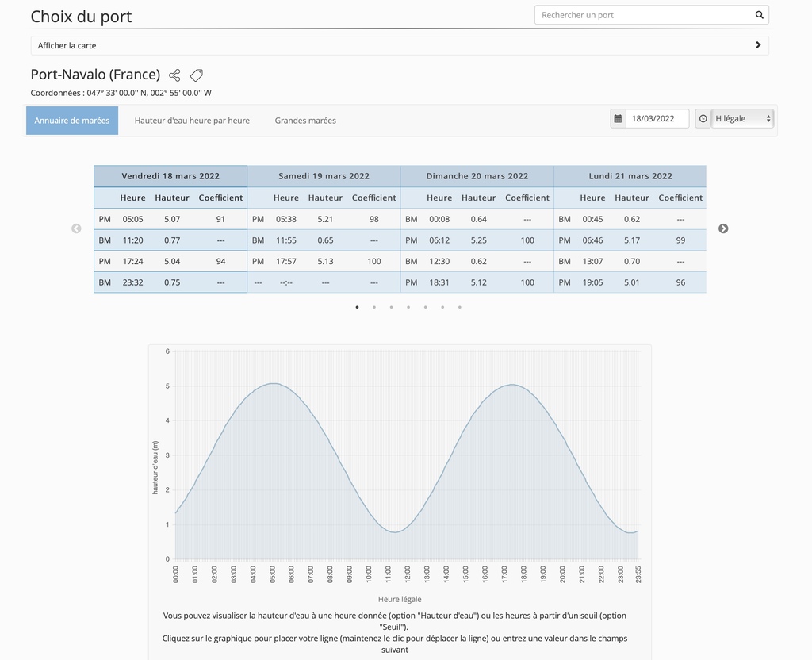Viewport: 812px width, 660px height.
Task: Click the coefficient 99 on Monday
Action: coord(680,240)
